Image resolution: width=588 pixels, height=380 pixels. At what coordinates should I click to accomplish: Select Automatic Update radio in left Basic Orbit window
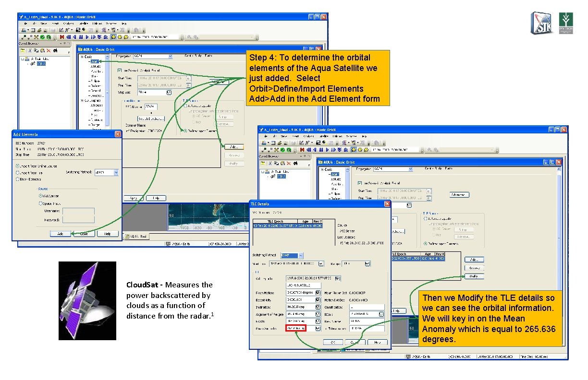click(185, 106)
